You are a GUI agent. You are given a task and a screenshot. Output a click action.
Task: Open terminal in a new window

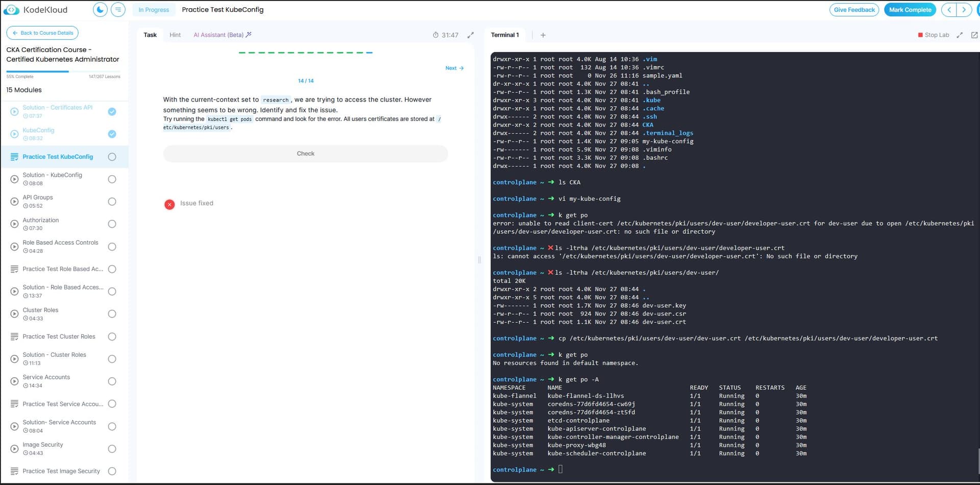(974, 35)
